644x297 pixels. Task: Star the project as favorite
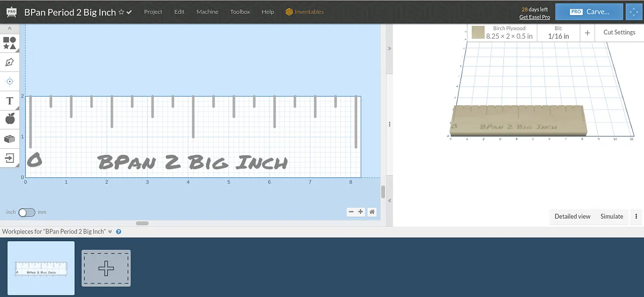[121, 12]
